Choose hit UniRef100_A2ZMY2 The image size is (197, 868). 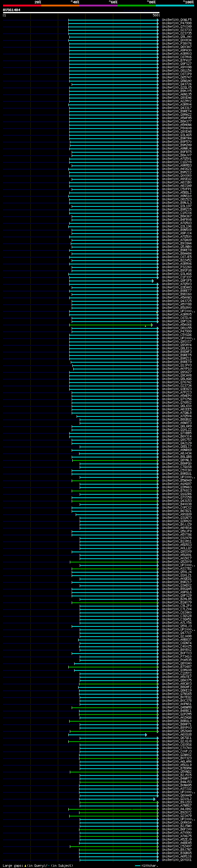tap(176, 101)
